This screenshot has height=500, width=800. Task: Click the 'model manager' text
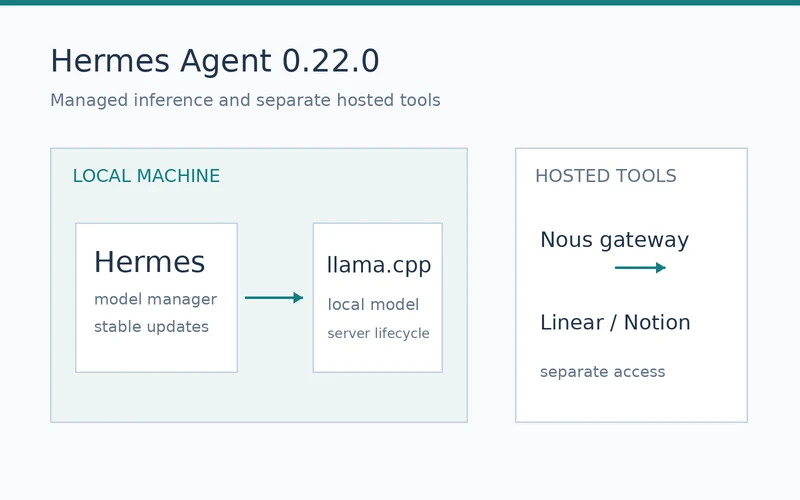[156, 299]
